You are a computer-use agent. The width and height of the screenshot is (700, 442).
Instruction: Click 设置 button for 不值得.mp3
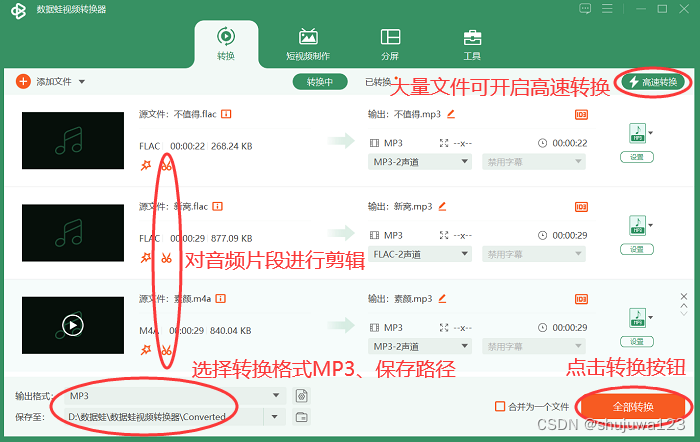[637, 157]
